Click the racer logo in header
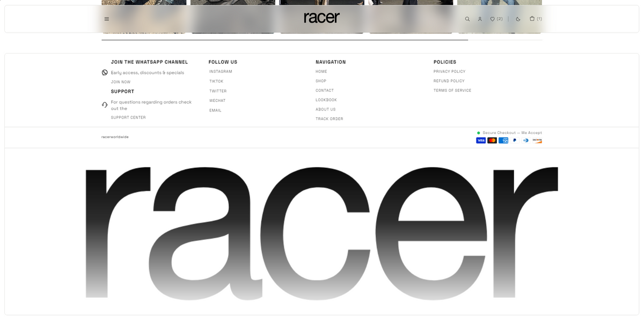Viewport: 644px width, 320px height. tap(321, 18)
